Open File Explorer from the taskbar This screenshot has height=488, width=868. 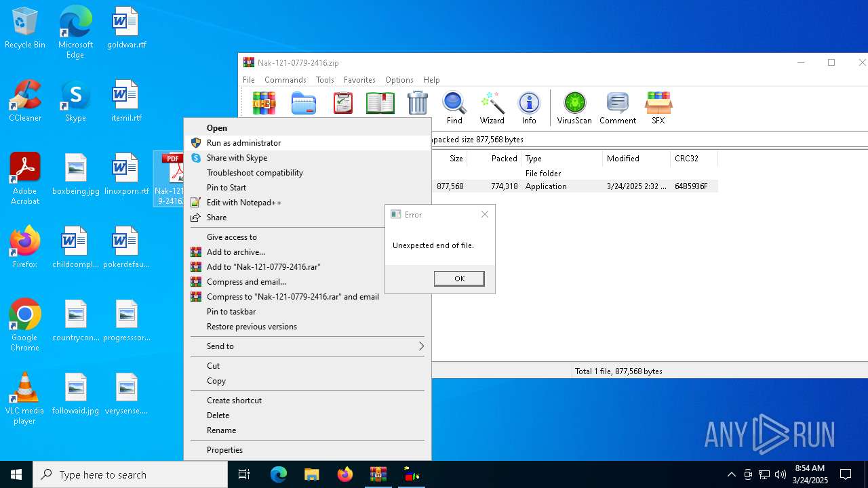click(311, 474)
